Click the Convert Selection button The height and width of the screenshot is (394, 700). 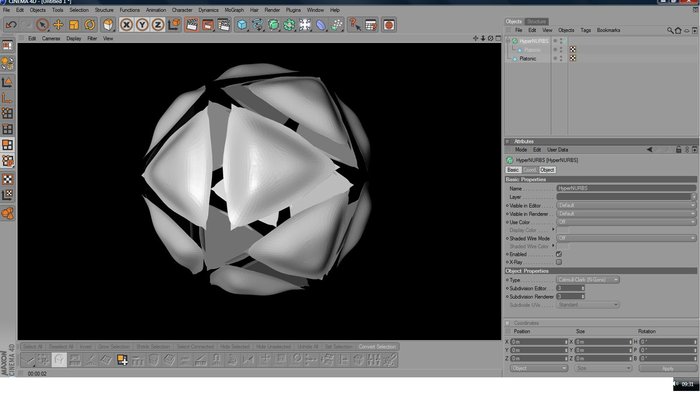point(377,347)
